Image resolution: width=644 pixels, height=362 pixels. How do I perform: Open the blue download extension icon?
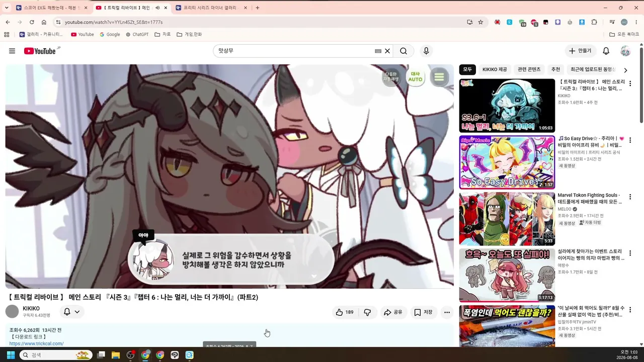pos(582,22)
